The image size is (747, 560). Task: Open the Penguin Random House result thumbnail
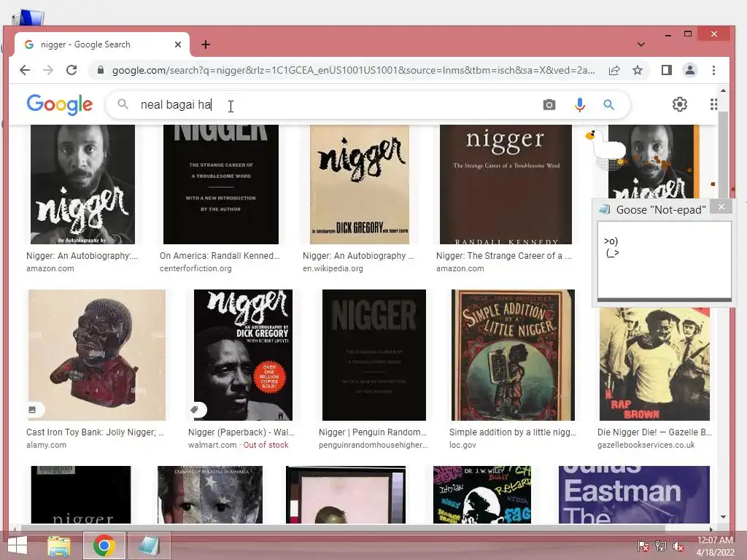click(374, 355)
